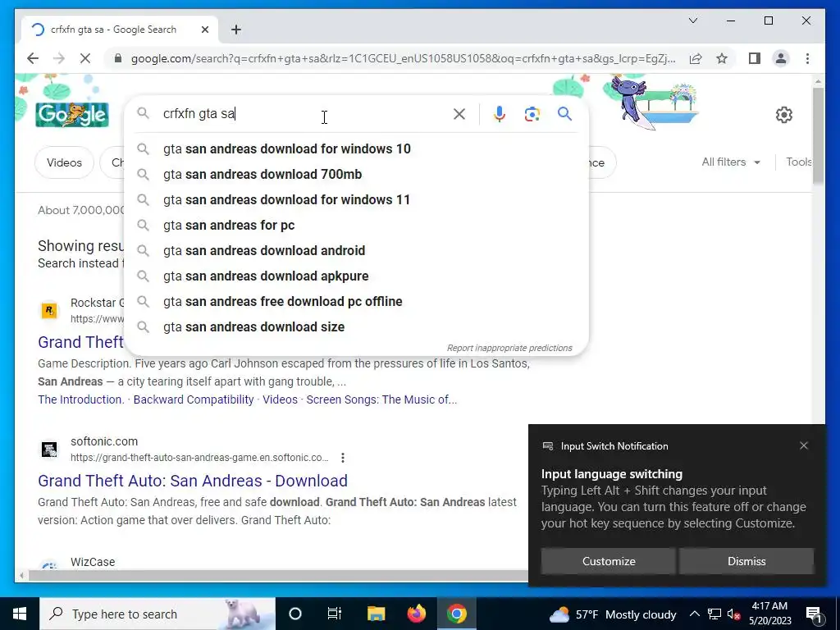Click the address bar URL

403,58
